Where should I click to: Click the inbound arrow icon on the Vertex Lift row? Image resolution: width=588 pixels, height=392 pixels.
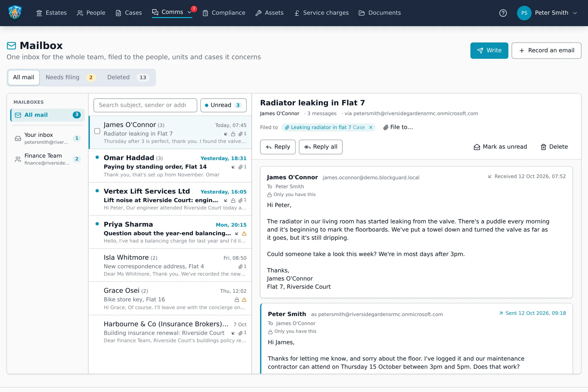click(226, 200)
